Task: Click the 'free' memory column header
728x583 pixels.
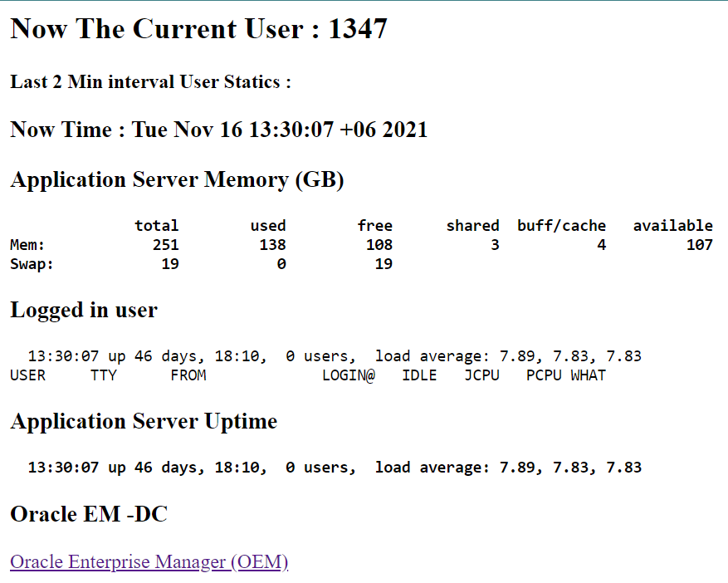Action: (x=375, y=226)
